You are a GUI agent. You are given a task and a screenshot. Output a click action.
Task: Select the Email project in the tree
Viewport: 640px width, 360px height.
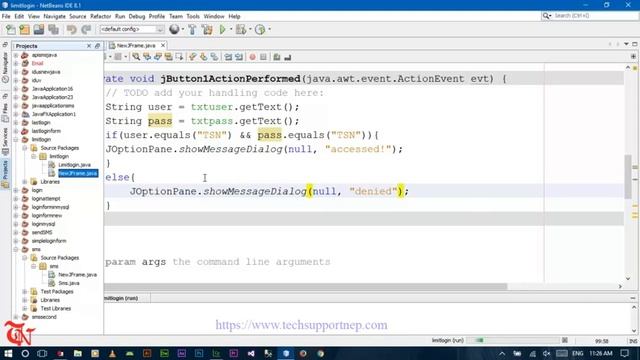pos(37,64)
